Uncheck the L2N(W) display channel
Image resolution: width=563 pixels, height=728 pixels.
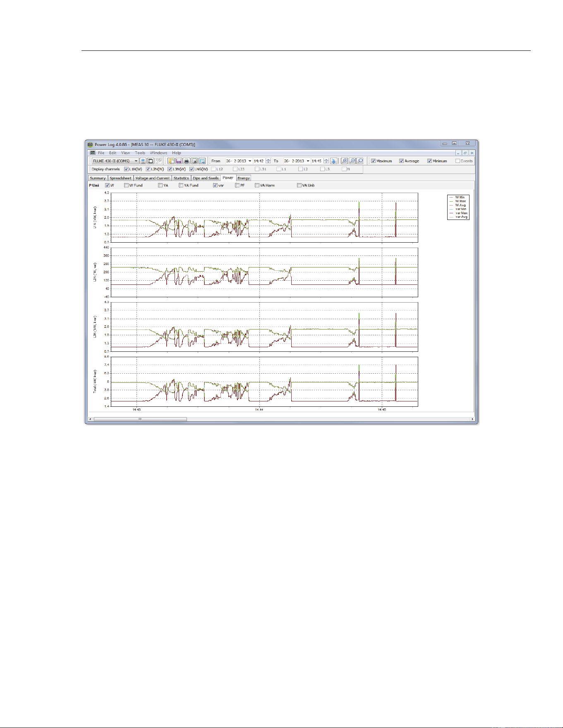pyautogui.click(x=148, y=169)
